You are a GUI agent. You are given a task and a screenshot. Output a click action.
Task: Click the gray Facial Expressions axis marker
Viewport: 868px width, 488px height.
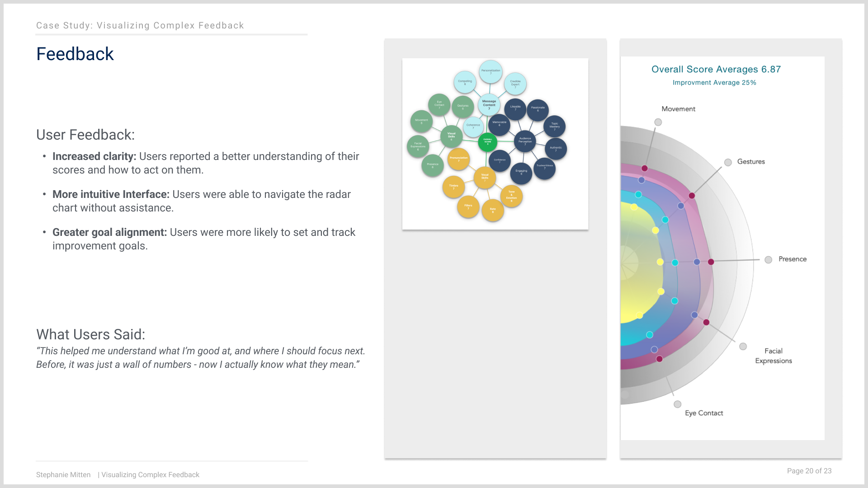click(x=743, y=346)
